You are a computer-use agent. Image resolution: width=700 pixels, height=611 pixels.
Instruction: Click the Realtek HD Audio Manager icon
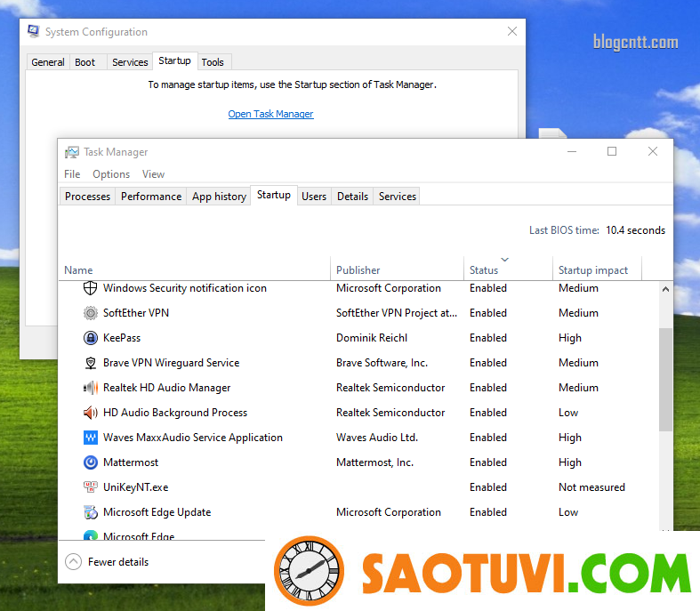[90, 388]
